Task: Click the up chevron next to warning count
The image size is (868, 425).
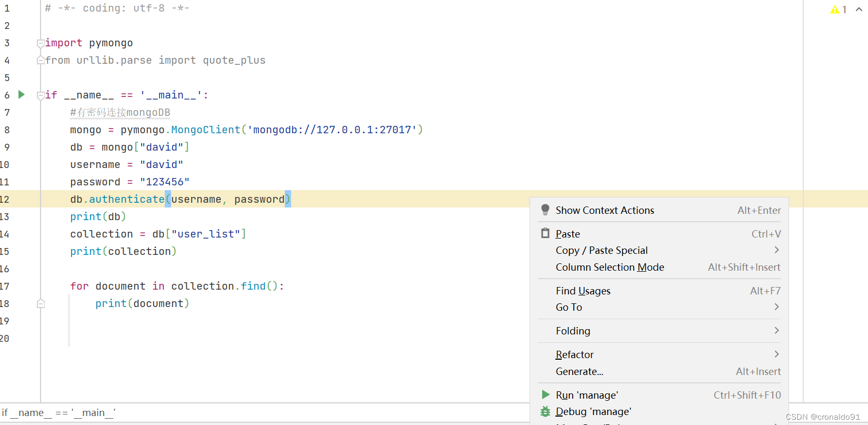Action: coord(859,9)
